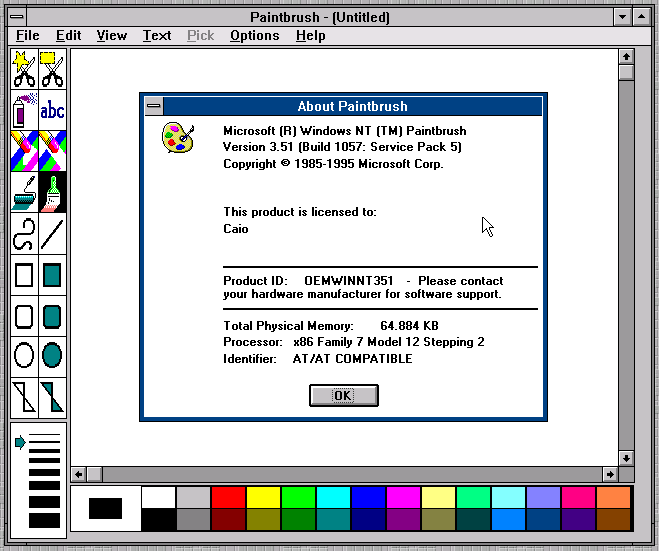Select the Paint Roller fill tool
The width and height of the screenshot is (659, 551).
point(24,192)
